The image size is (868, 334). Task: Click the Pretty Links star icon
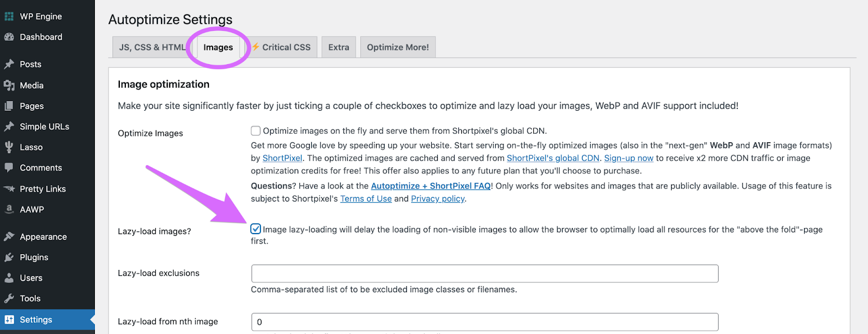(9, 189)
